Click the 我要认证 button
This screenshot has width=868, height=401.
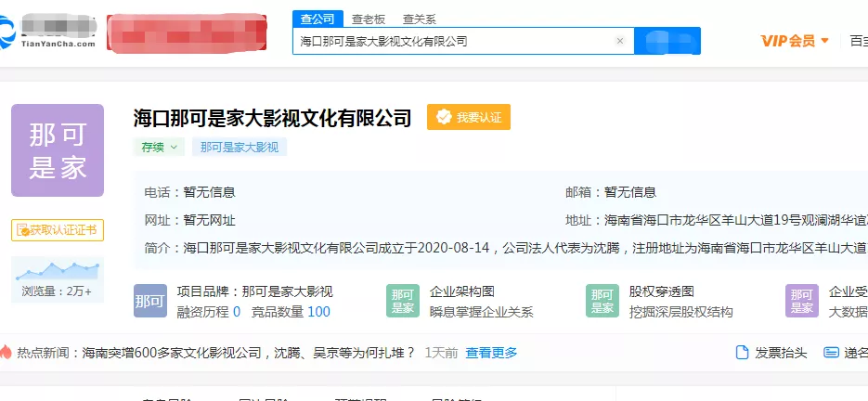pos(468,117)
